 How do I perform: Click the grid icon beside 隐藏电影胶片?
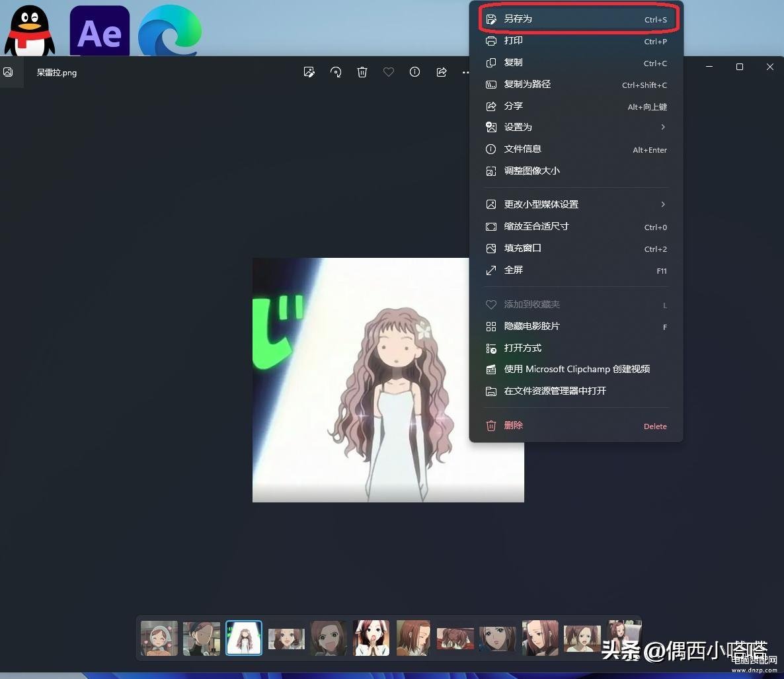(x=491, y=327)
